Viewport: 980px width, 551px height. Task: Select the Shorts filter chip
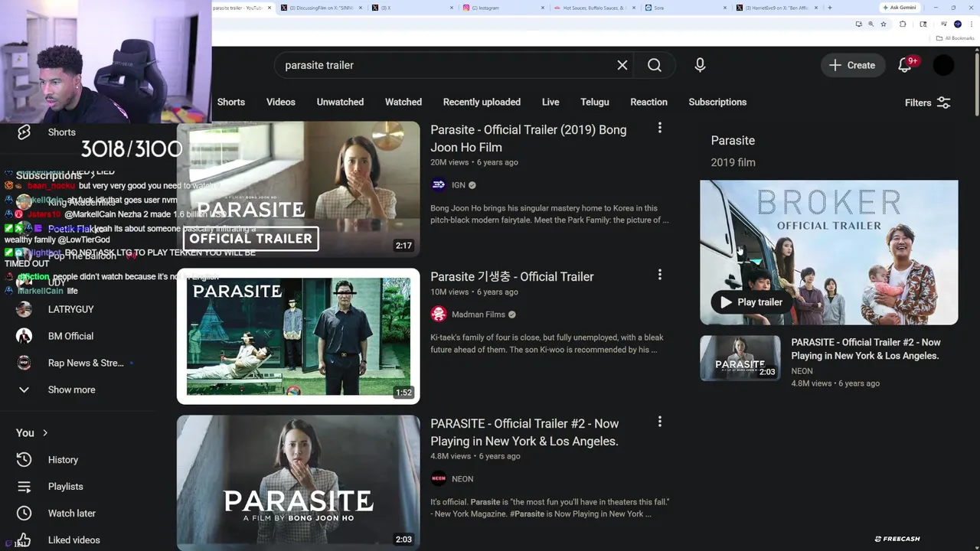(x=231, y=102)
